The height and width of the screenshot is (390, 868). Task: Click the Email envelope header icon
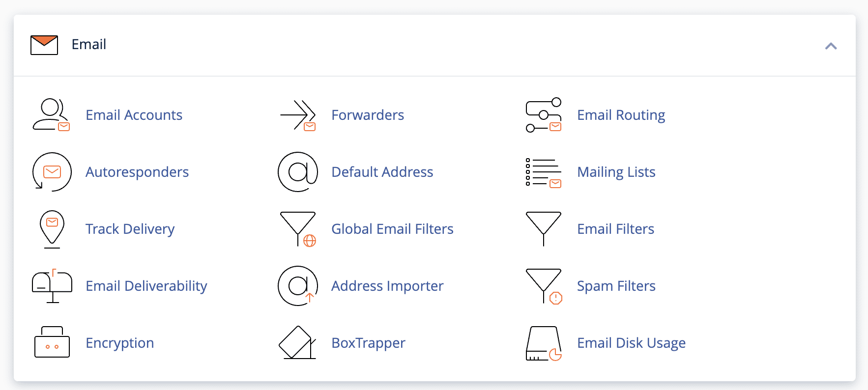coord(44,45)
